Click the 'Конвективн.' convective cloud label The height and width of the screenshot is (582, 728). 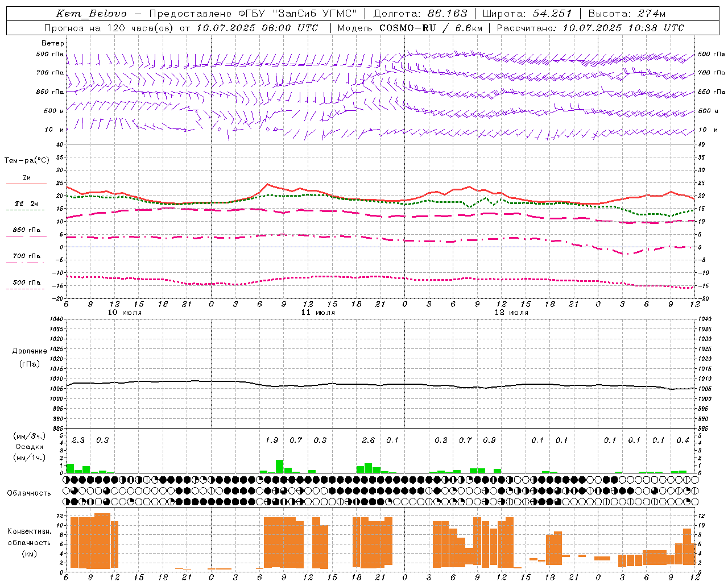coord(29,531)
